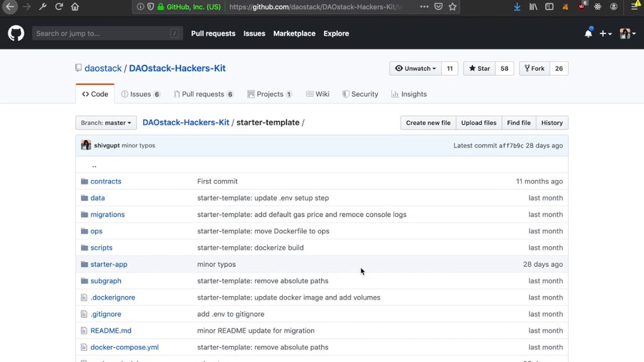The width and height of the screenshot is (644, 362).
Task: Switch to the Projects tab
Action: [270, 94]
